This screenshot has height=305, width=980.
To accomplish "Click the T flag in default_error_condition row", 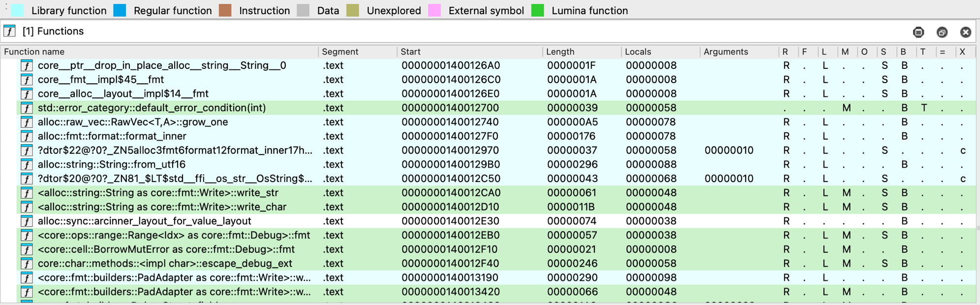I will pos(923,108).
